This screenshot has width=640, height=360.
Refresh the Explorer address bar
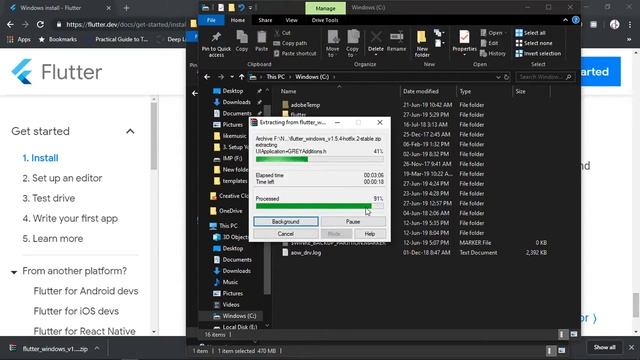point(506,77)
